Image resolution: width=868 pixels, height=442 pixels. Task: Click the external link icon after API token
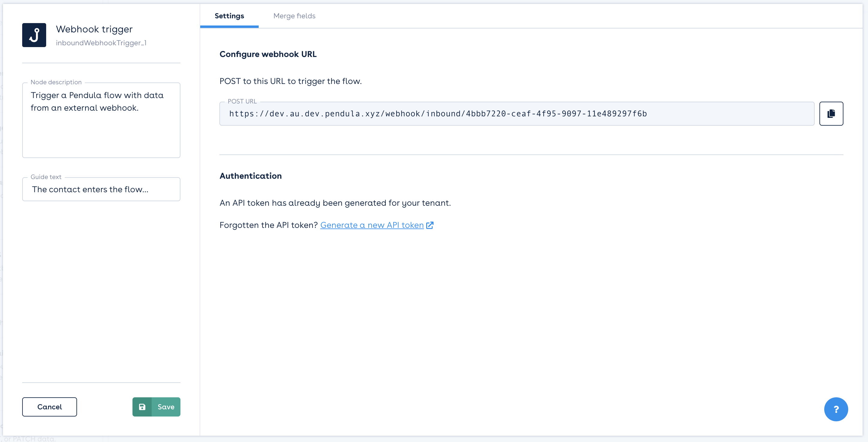[x=430, y=225]
